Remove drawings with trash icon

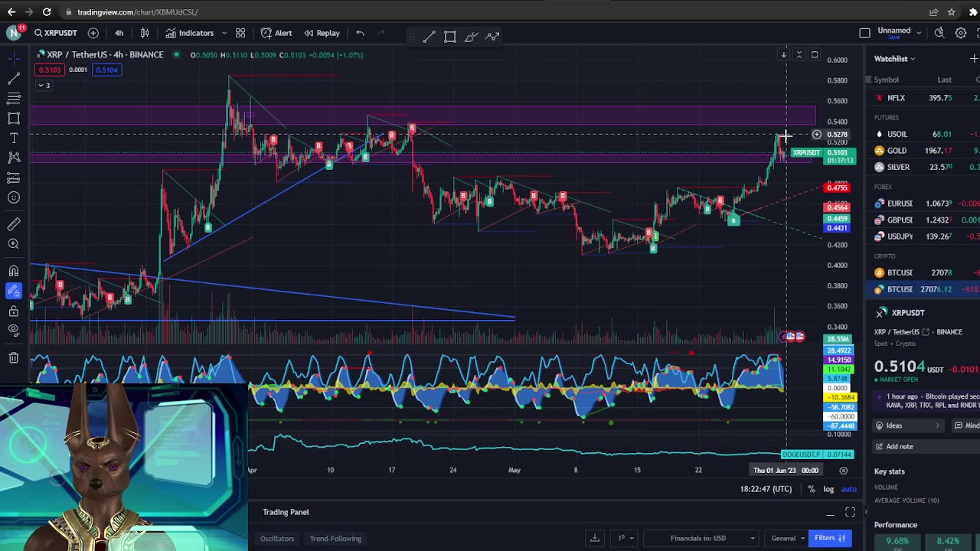point(14,357)
